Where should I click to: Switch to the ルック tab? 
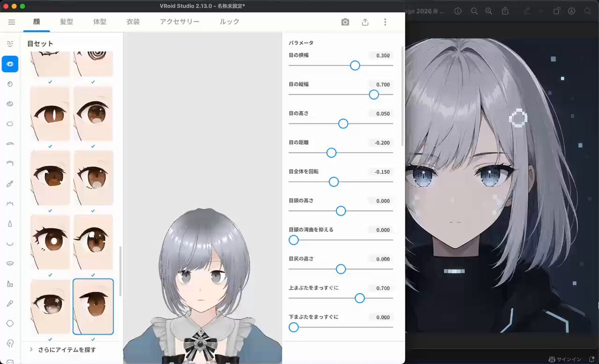click(229, 22)
